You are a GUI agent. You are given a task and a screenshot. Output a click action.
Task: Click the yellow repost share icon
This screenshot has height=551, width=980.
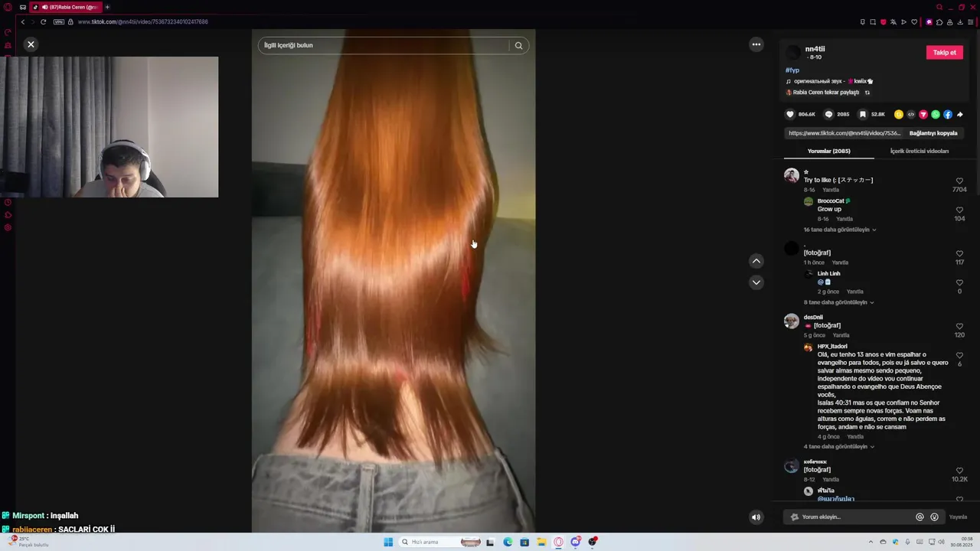pos(899,115)
